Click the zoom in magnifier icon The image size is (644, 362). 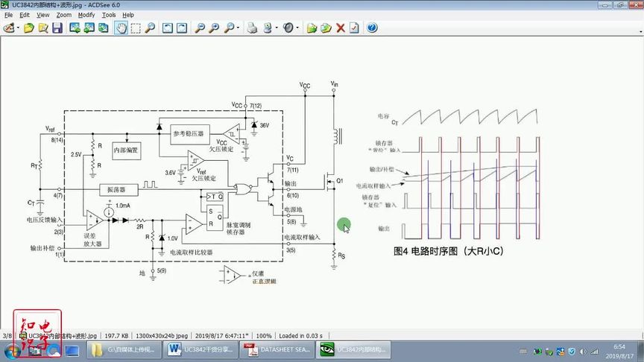click(214, 28)
